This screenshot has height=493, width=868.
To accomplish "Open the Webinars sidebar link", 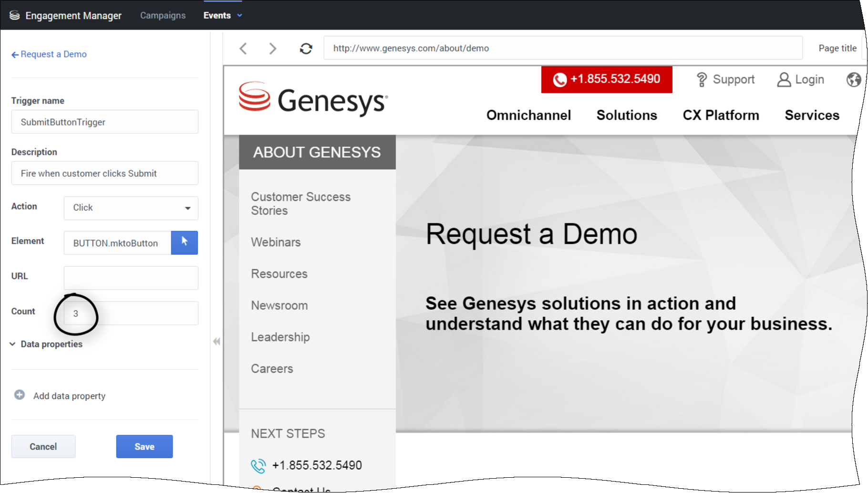I will [x=276, y=242].
